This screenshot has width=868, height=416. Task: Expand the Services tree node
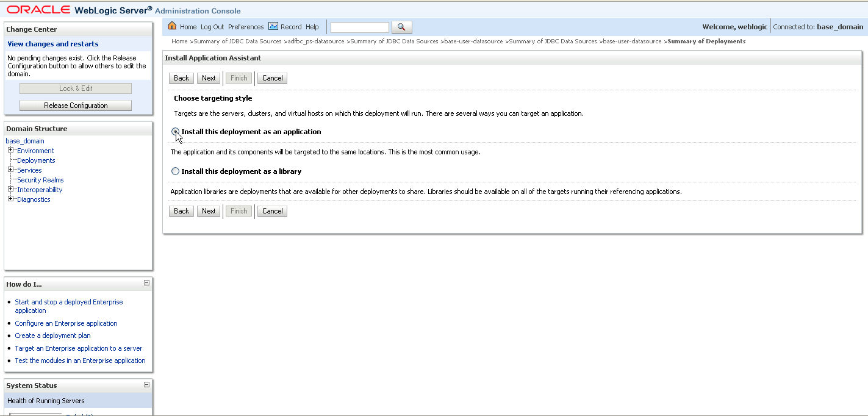point(11,170)
